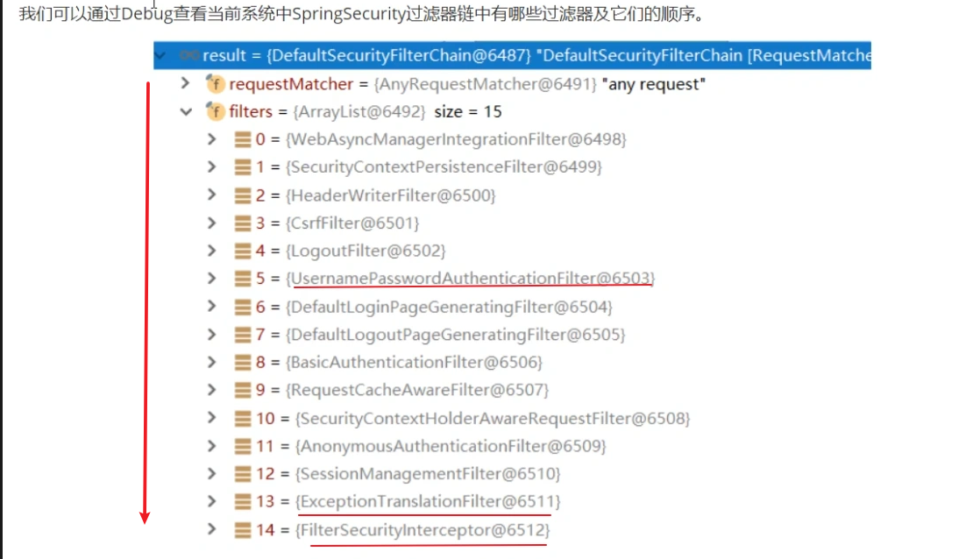Click element icon for SessionManagementFilter row
The image size is (980, 559).
[243, 474]
